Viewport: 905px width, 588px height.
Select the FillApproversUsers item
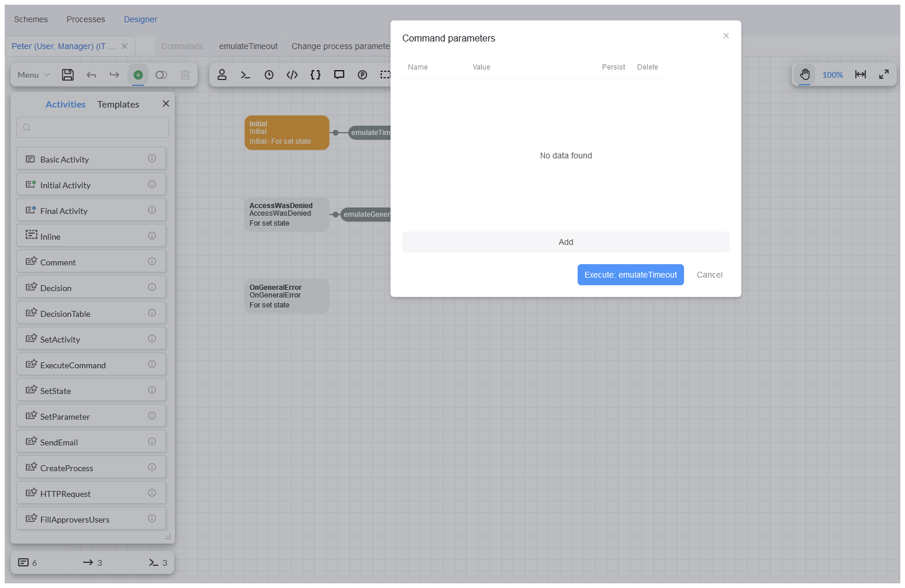point(91,519)
